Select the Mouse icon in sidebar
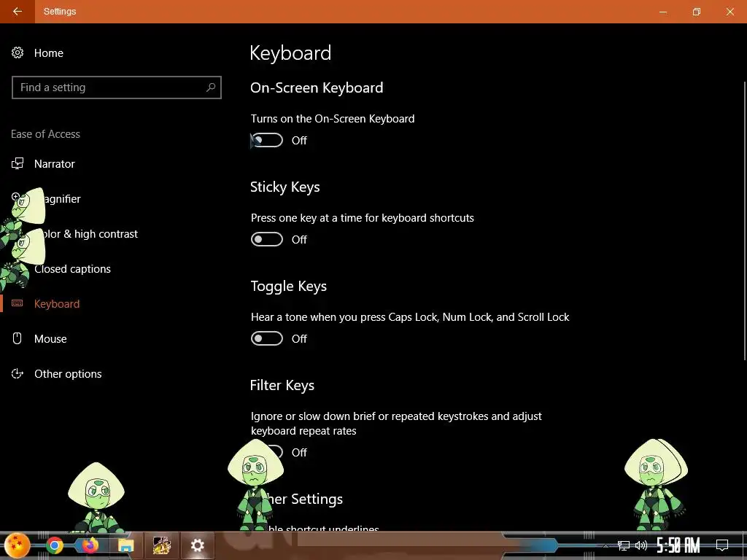Viewport: 747px width, 560px height. tap(18, 338)
